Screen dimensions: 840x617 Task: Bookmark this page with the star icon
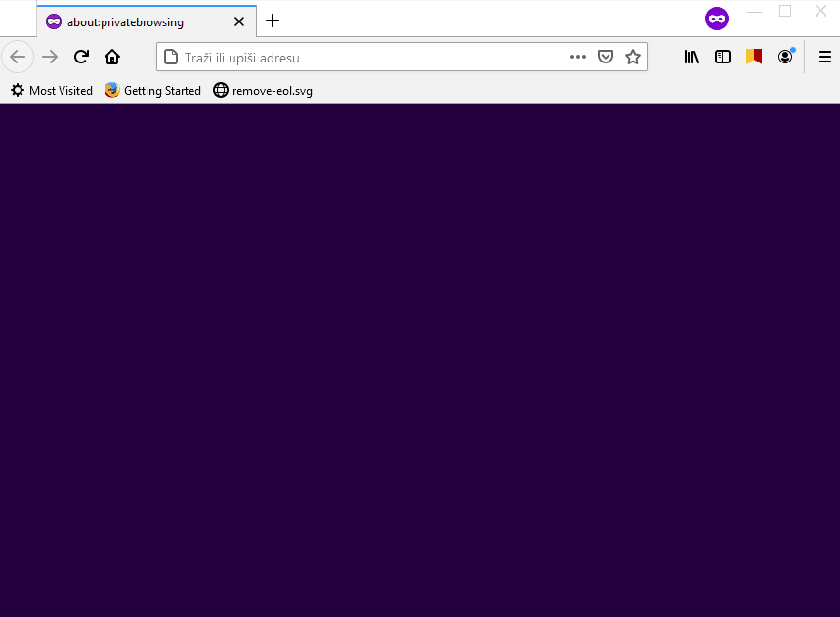632,56
